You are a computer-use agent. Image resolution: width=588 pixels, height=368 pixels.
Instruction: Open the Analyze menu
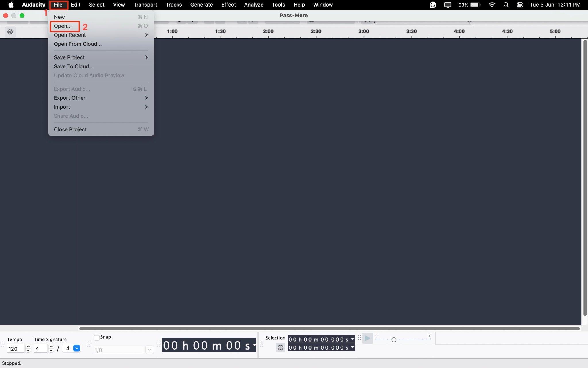pyautogui.click(x=254, y=5)
